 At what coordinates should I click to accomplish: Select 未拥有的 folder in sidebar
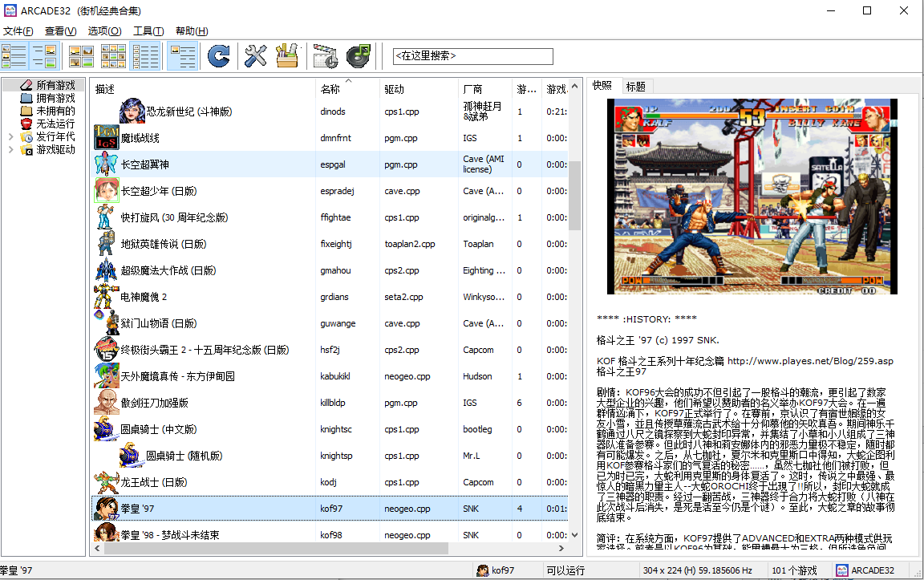point(55,111)
